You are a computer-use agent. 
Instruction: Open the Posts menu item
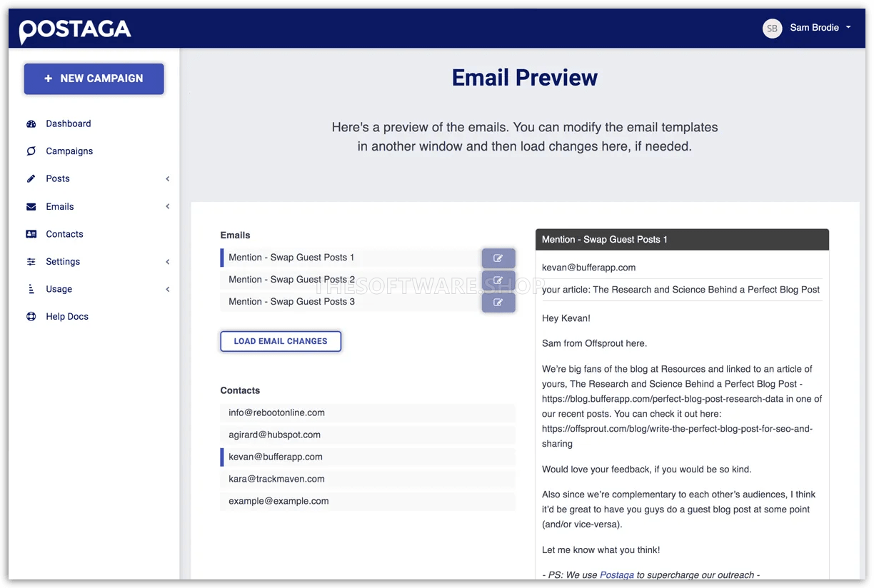(x=58, y=178)
